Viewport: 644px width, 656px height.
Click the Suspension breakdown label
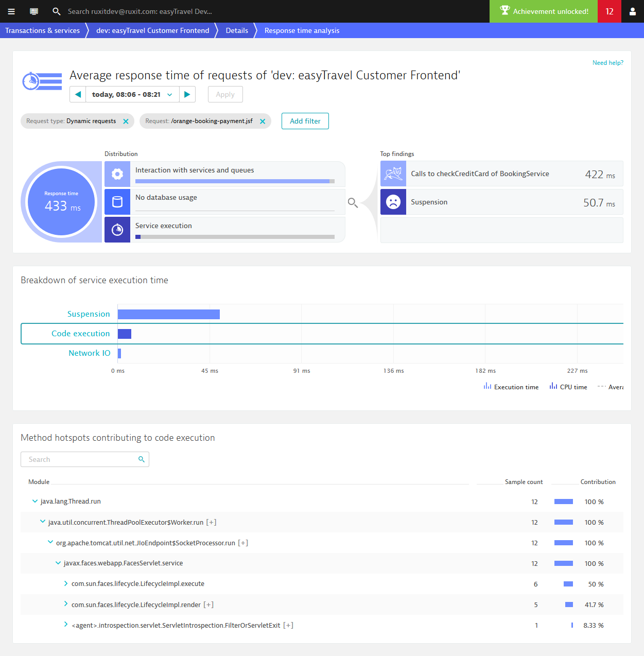(x=89, y=314)
